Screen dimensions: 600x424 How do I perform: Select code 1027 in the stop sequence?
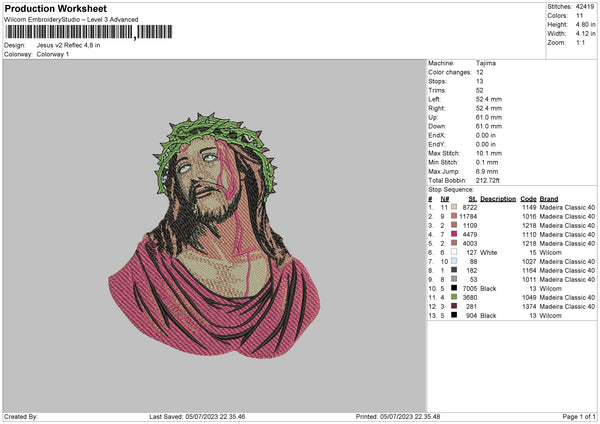coord(529,262)
